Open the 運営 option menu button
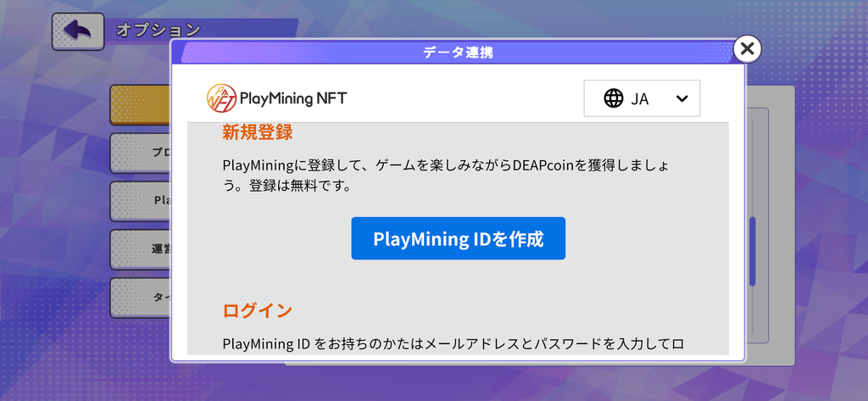Image resolution: width=868 pixels, height=401 pixels. [x=140, y=249]
